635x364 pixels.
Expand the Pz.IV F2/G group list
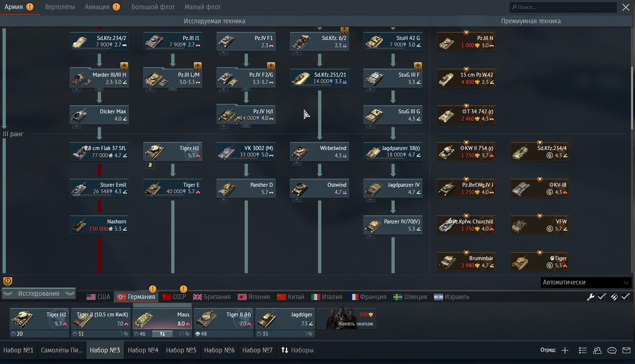pos(246,89)
